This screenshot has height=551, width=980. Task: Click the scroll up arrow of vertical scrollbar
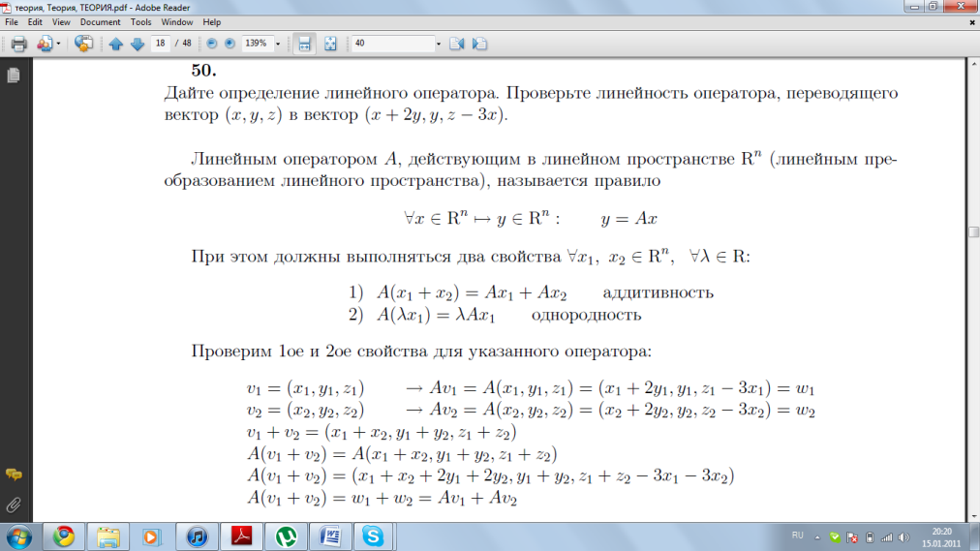(974, 64)
